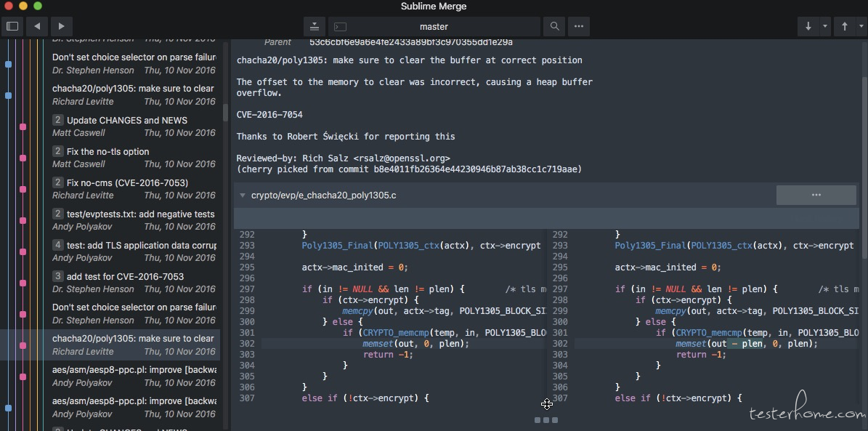The height and width of the screenshot is (431, 868).
Task: Click the file count badge 4 beside 'test: add TLS'
Action: tap(57, 245)
